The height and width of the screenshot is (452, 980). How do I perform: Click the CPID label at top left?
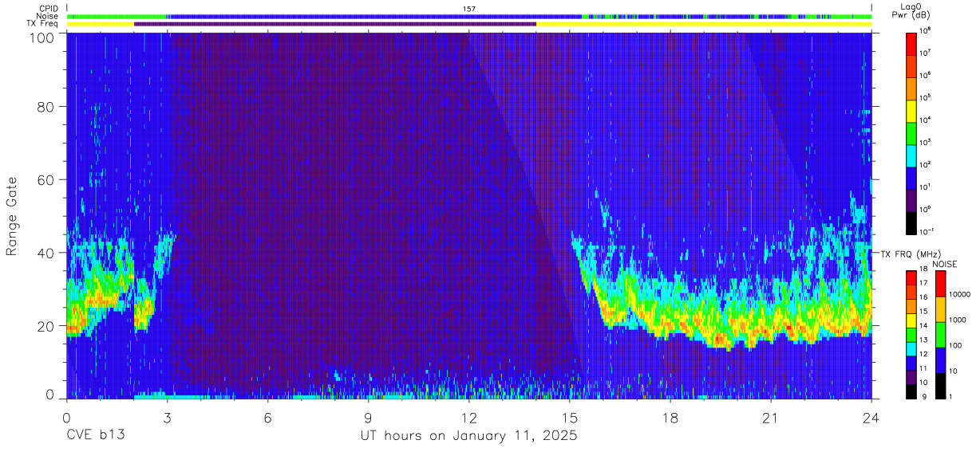click(49, 8)
